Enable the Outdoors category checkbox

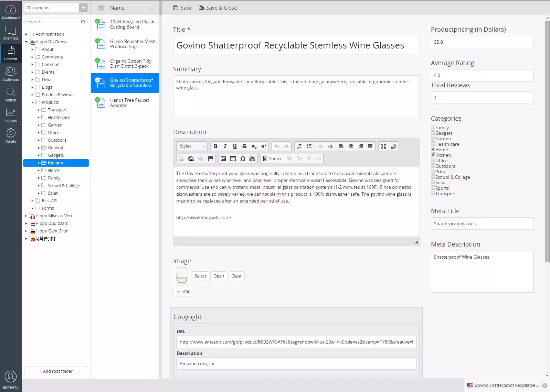[433, 166]
